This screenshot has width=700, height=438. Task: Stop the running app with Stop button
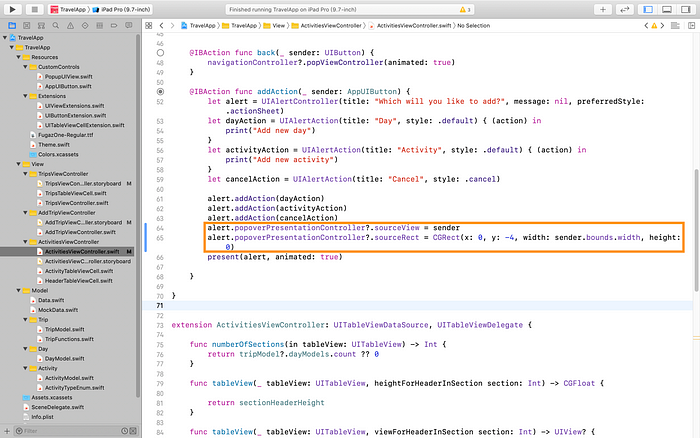[34, 9]
